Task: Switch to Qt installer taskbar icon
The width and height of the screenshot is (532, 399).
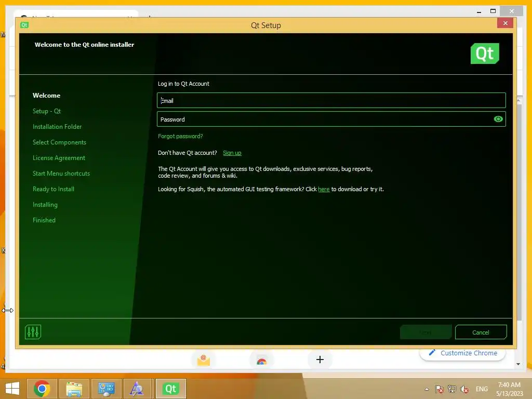Action: 170,389
